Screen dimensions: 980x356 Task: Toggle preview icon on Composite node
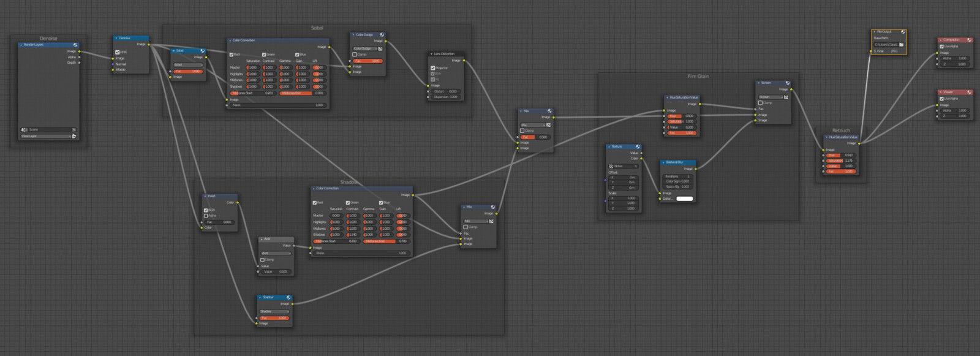pyautogui.click(x=970, y=40)
